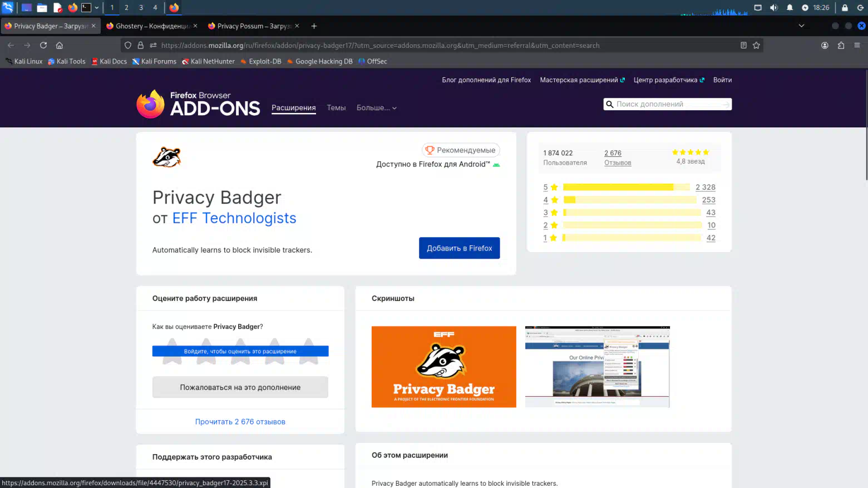Screen dimensions: 868x488
Task: Open the OffSec bookmark
Action: click(372, 62)
